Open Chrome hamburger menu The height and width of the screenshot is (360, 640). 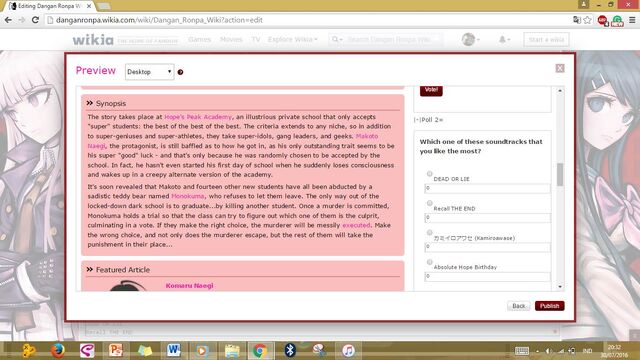click(632, 20)
